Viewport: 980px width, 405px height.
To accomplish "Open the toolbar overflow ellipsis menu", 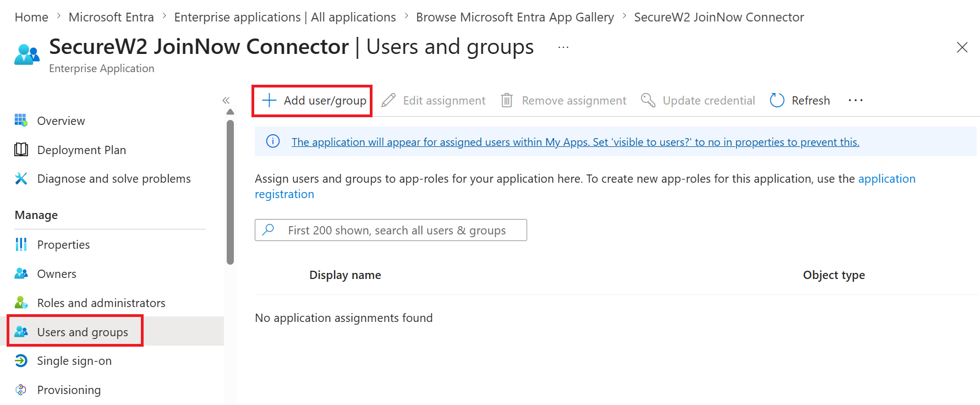I will tap(856, 100).
